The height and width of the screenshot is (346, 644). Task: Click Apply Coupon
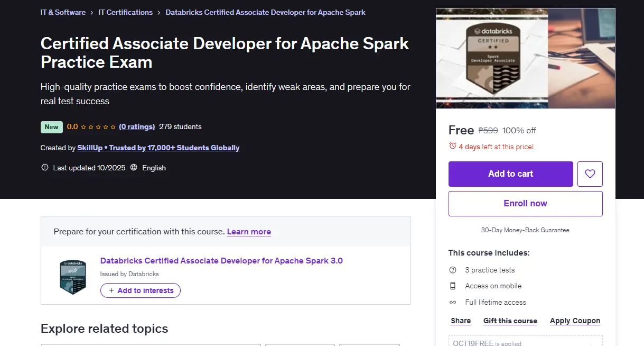tap(575, 321)
